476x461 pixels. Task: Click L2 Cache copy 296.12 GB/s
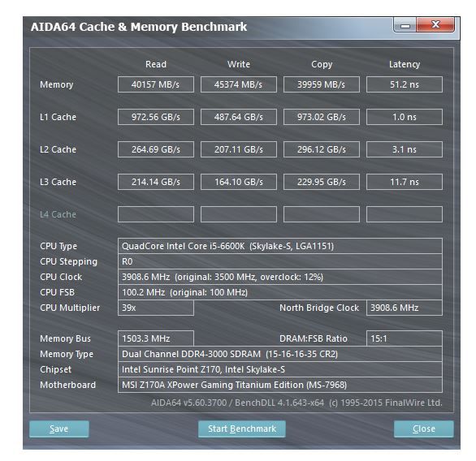pos(322,149)
